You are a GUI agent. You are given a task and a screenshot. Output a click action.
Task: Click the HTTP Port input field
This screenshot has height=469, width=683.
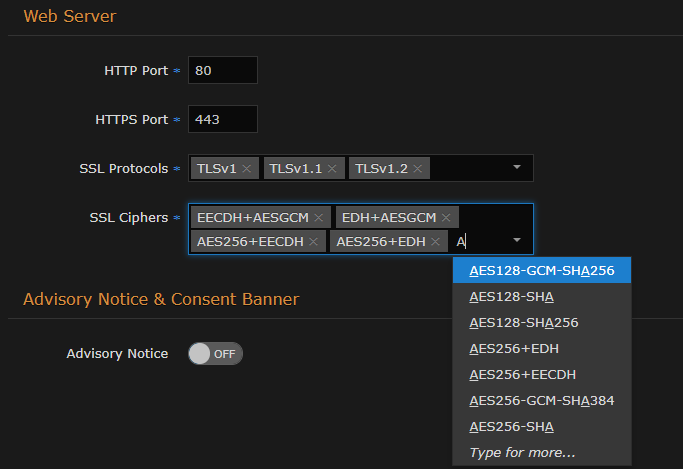(223, 71)
